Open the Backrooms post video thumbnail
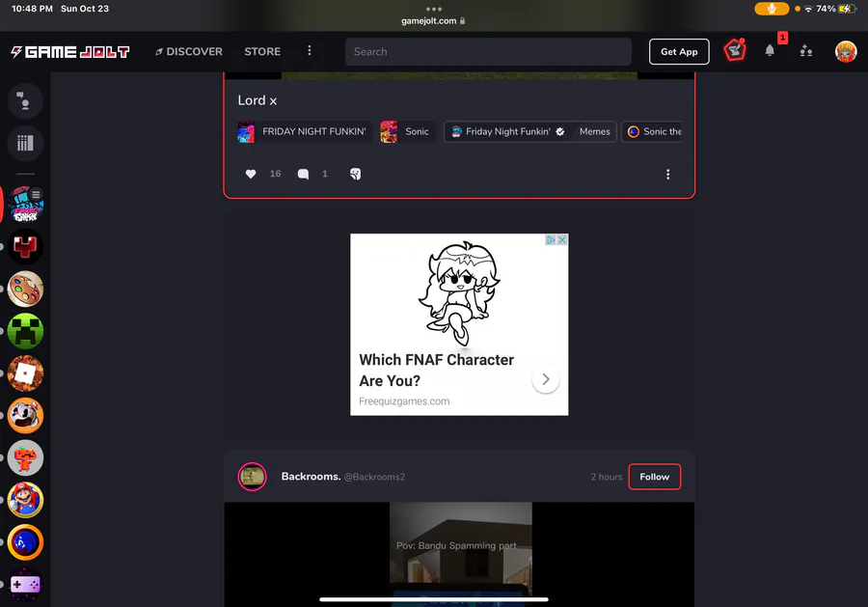Screen dimensions: 868x607 (459, 554)
